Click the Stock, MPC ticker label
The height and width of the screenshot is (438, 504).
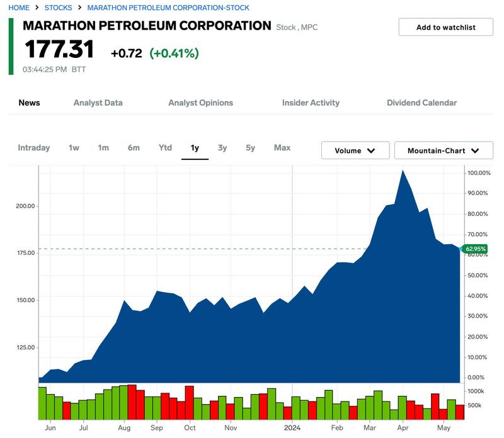point(297,27)
